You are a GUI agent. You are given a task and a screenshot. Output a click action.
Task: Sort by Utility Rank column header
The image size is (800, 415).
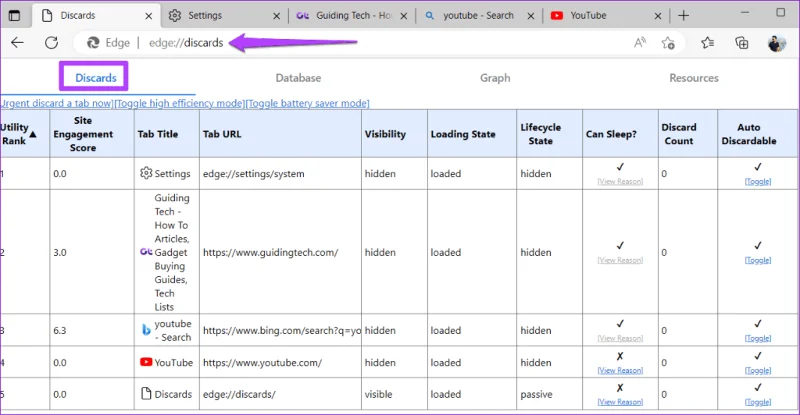coord(24,134)
